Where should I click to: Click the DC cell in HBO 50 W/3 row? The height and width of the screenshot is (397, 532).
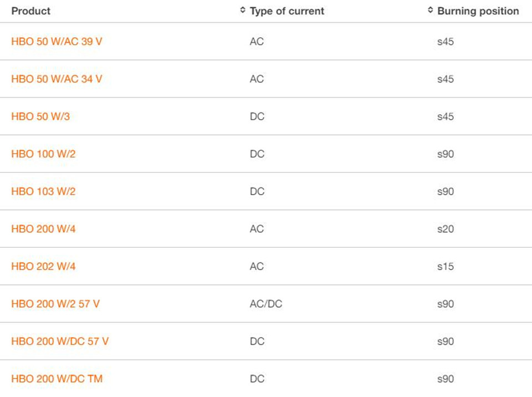tap(257, 116)
